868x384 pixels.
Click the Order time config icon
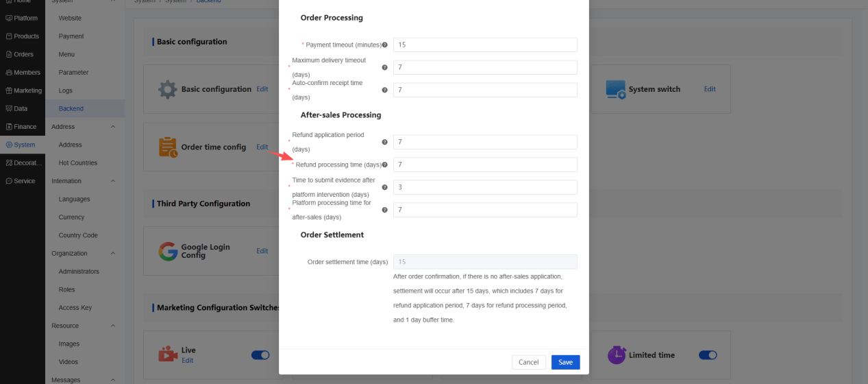click(x=168, y=147)
